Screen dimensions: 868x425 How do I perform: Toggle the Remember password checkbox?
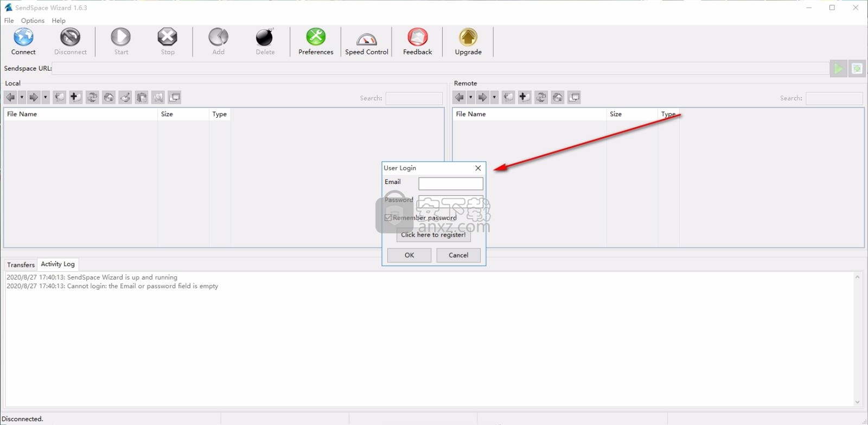tap(388, 218)
